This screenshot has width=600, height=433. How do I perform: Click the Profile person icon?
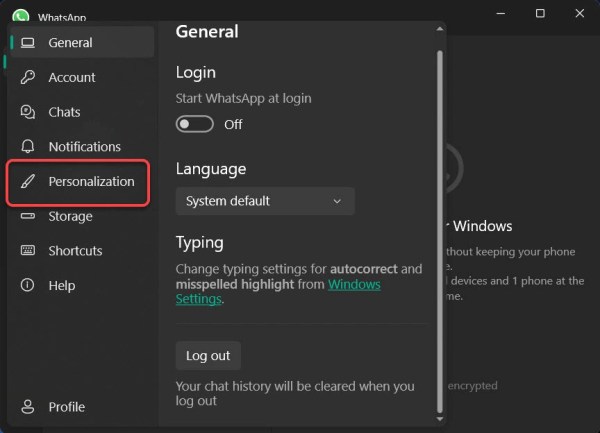coord(28,407)
